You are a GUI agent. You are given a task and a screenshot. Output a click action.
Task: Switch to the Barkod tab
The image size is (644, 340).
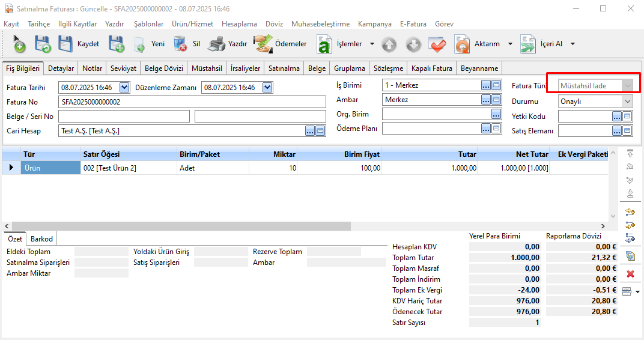click(42, 239)
